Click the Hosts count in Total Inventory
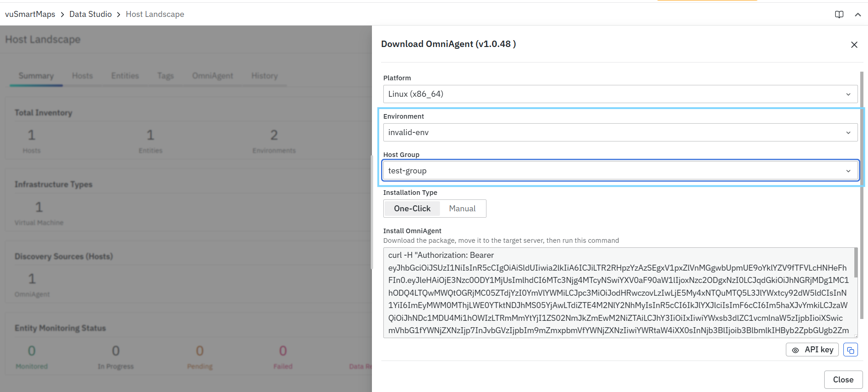 coord(31,135)
